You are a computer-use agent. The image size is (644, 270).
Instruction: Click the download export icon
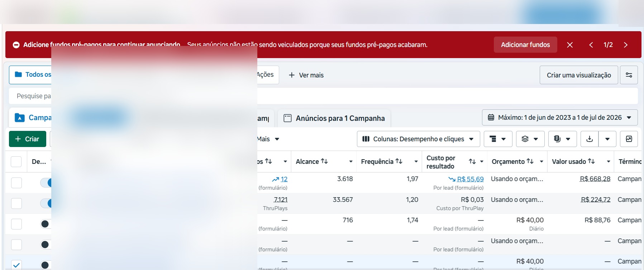(x=590, y=139)
